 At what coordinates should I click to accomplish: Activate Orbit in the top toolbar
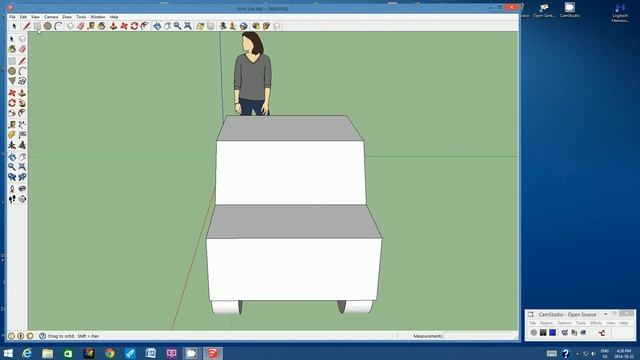157,26
